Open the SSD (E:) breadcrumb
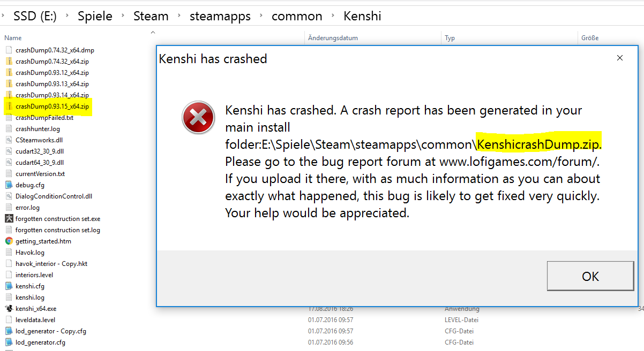Viewport: 644px width, 351px height. tap(36, 16)
